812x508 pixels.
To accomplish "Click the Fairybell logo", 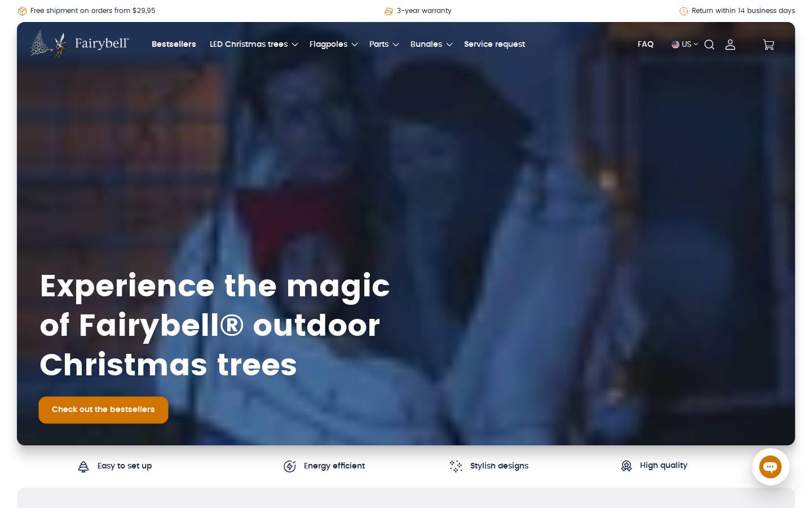I will pyautogui.click(x=80, y=44).
